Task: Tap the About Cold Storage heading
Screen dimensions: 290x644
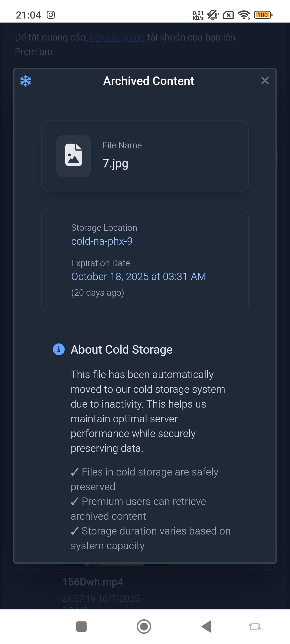Action: [122, 349]
